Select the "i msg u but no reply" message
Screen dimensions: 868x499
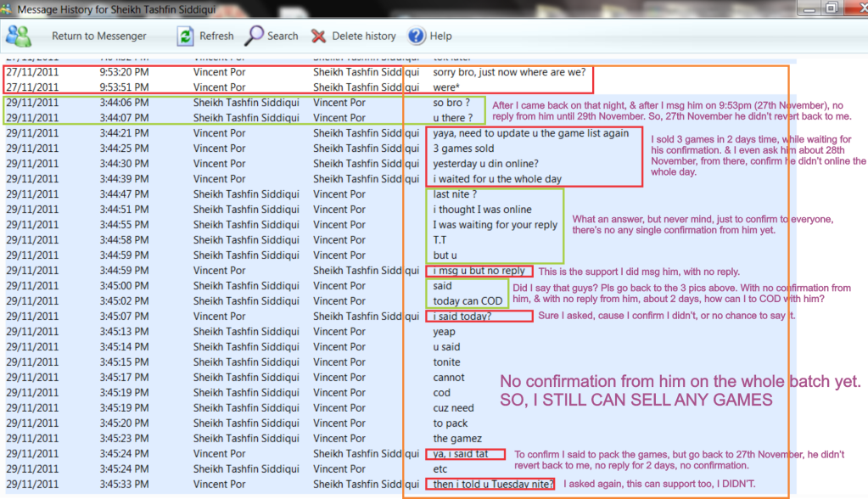[479, 271]
